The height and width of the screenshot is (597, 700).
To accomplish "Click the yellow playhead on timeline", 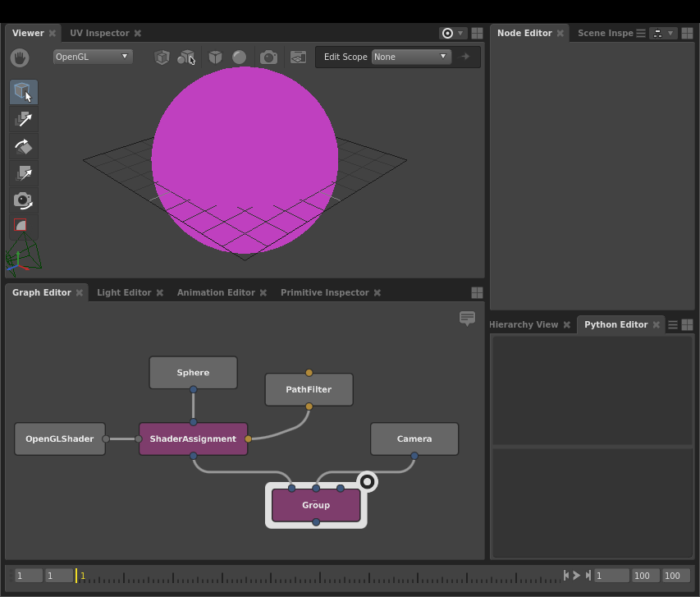I will pyautogui.click(x=76, y=576).
